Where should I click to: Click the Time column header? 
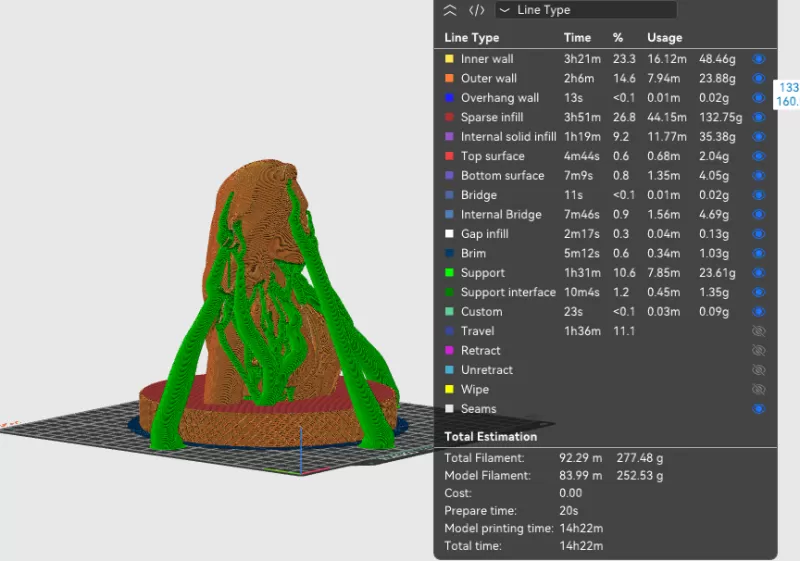click(577, 38)
